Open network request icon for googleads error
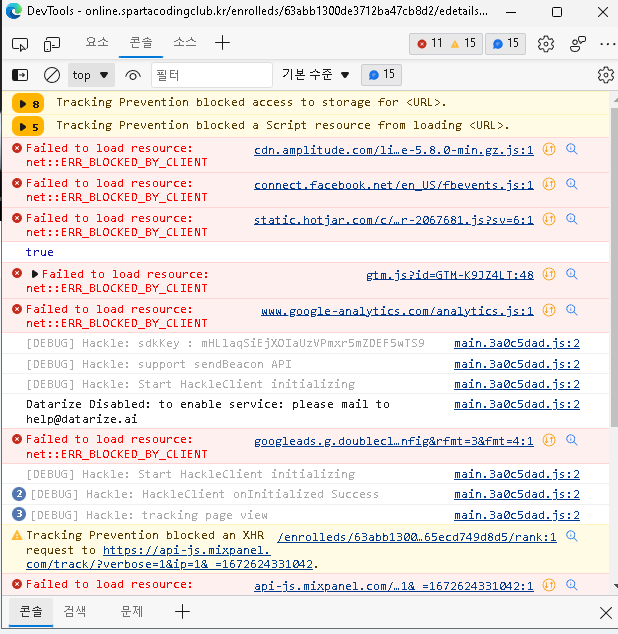This screenshot has height=634, width=618. (549, 440)
